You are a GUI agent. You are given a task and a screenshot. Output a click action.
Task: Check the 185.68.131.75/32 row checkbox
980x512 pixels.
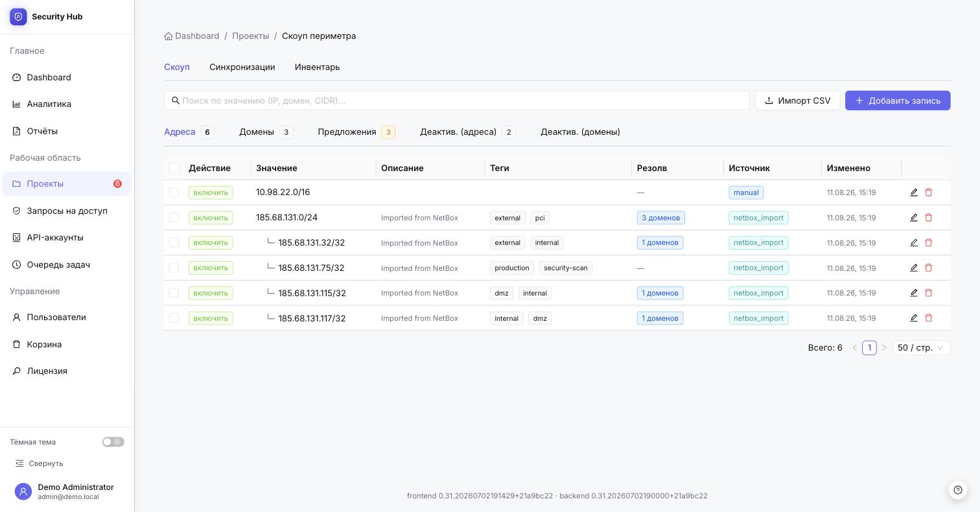coord(174,268)
